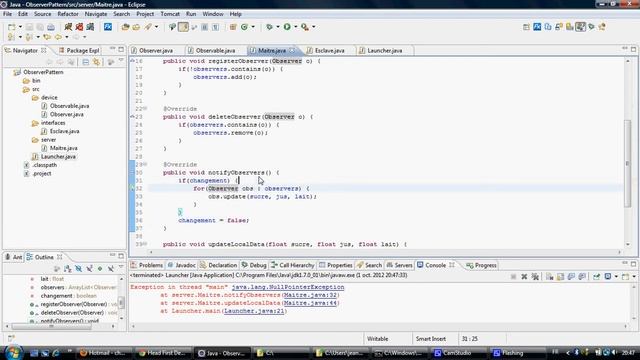Screen dimensions: 640x360
Task: Open the External Tools dropdown arrow
Action: (x=313, y=27)
